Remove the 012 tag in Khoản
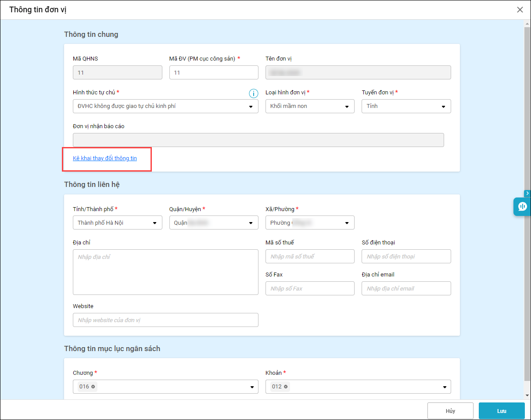The height and width of the screenshot is (420, 531). 286,387
